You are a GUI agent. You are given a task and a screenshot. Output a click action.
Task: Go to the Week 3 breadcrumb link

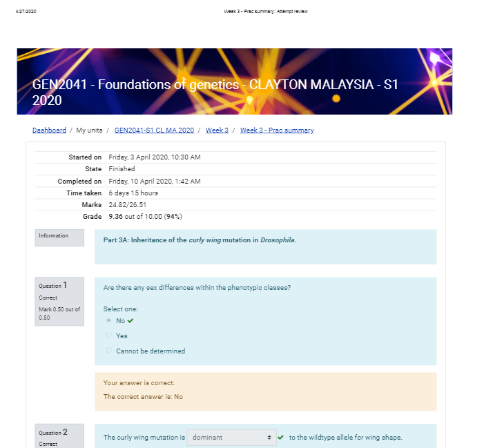coord(217,130)
